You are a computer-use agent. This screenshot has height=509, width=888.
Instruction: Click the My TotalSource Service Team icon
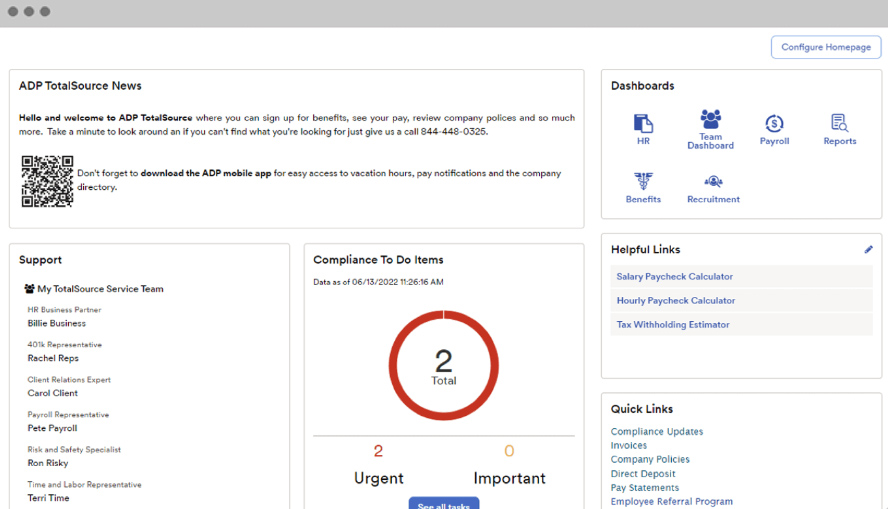click(30, 289)
